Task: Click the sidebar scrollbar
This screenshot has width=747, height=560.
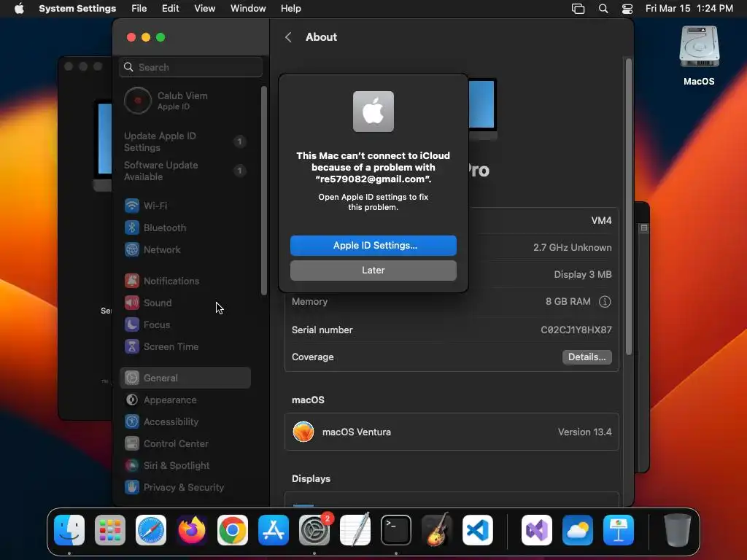Action: point(264,190)
